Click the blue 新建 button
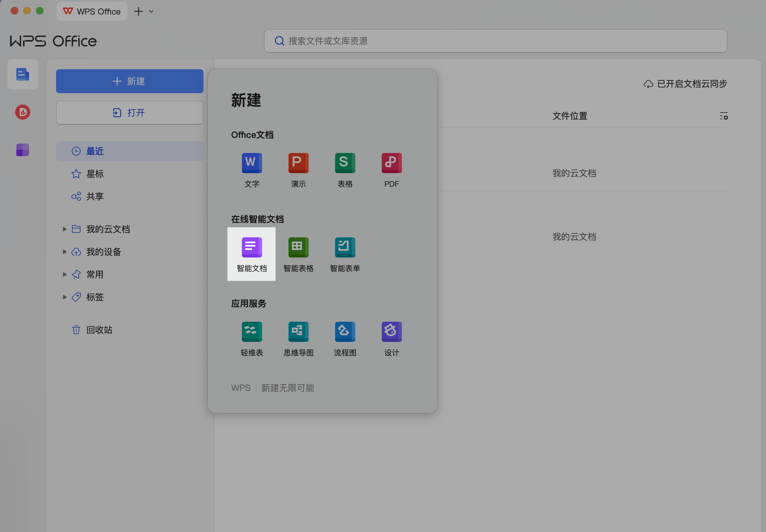The image size is (766, 532). pyautogui.click(x=129, y=81)
